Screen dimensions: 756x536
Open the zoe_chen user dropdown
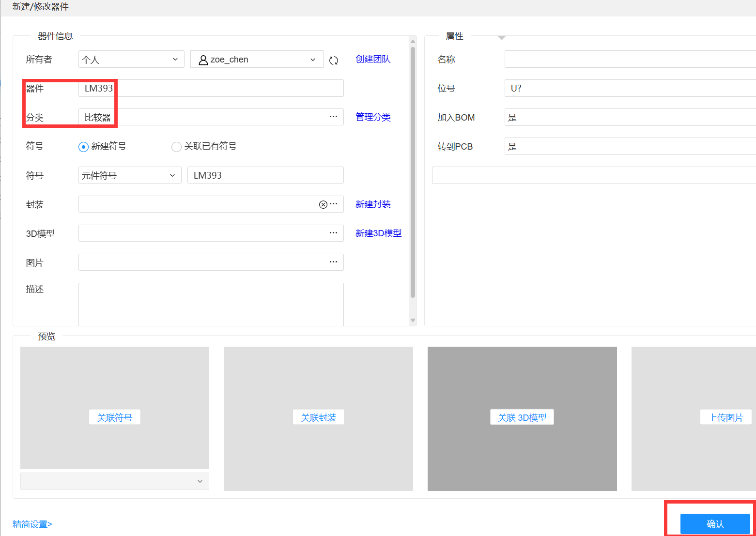pyautogui.click(x=257, y=59)
